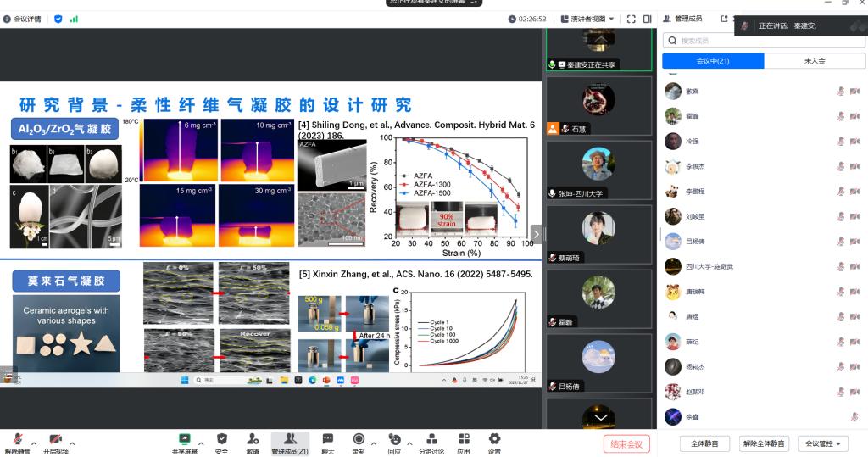Click the 全体静音 mute all button
Screen dimensions: 868x457
(x=704, y=443)
